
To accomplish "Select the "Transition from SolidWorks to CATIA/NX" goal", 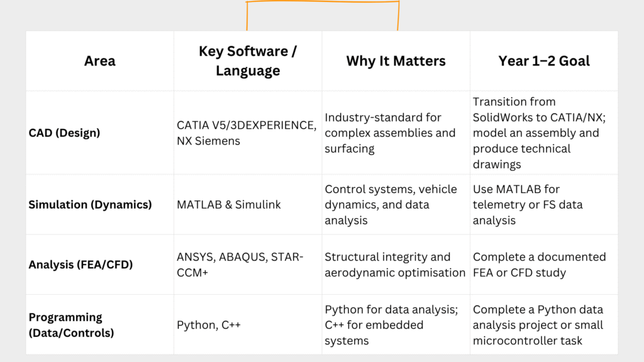I will click(x=536, y=133).
